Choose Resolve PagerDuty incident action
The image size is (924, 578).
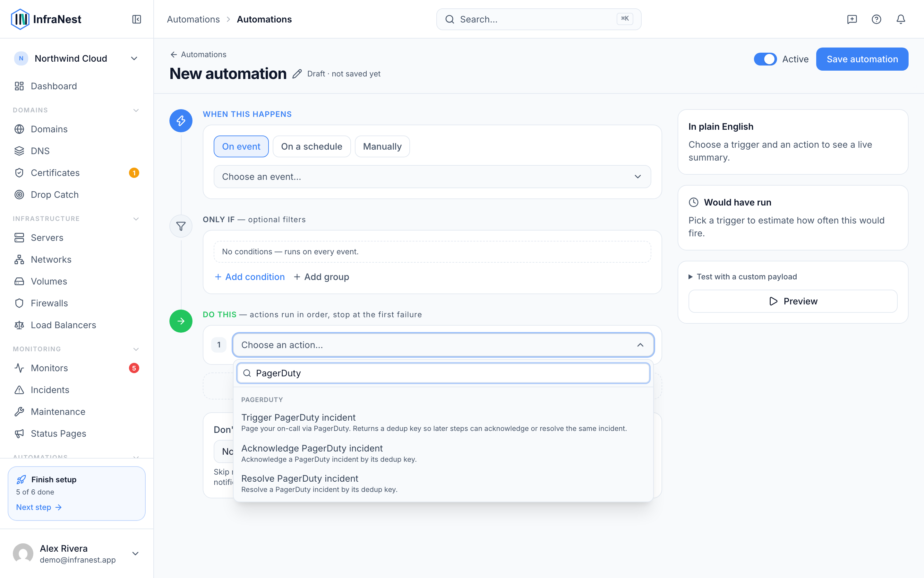[443, 484]
